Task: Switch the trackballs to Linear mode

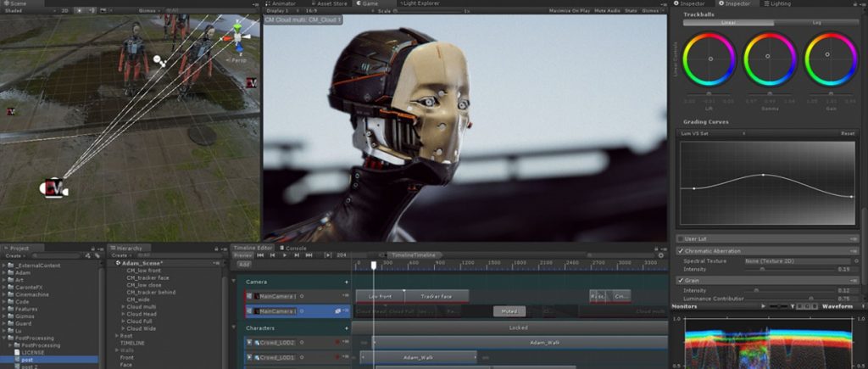Action: pos(728,23)
